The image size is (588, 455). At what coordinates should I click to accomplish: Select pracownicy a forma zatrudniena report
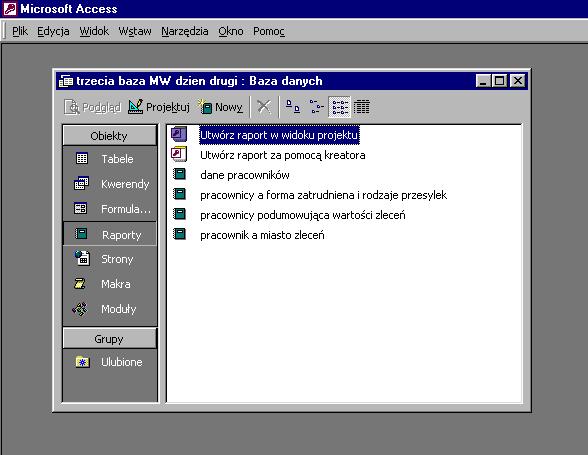click(x=323, y=195)
